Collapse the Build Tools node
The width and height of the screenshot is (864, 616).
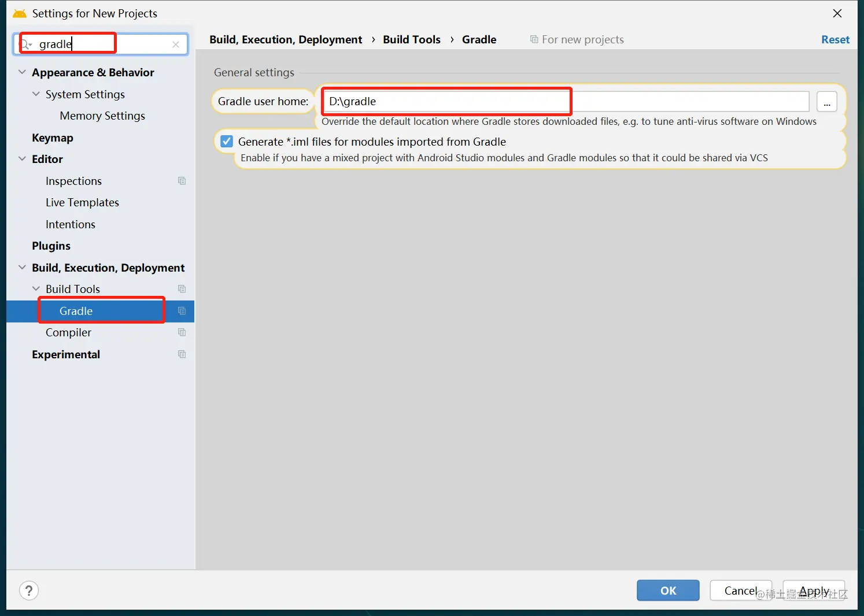tap(36, 289)
